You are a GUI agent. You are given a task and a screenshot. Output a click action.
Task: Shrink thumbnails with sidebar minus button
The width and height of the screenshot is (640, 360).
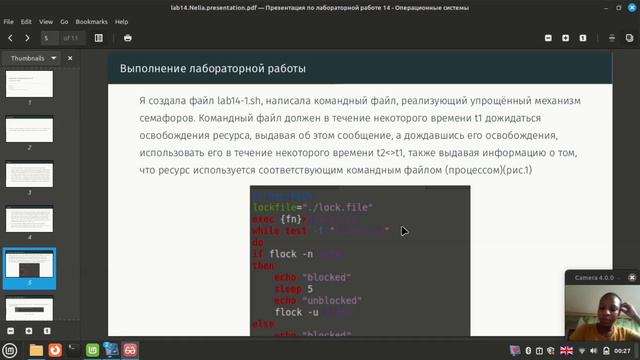11,331
